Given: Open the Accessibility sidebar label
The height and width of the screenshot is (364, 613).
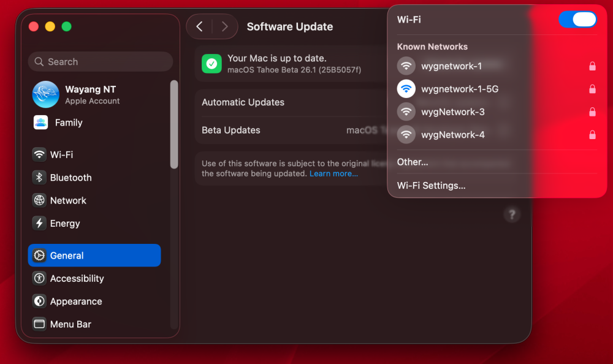Looking at the screenshot, I should point(77,278).
